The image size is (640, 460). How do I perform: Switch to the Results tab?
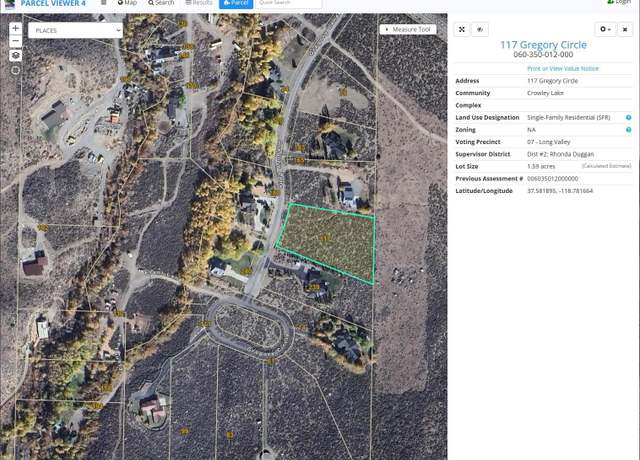[199, 3]
